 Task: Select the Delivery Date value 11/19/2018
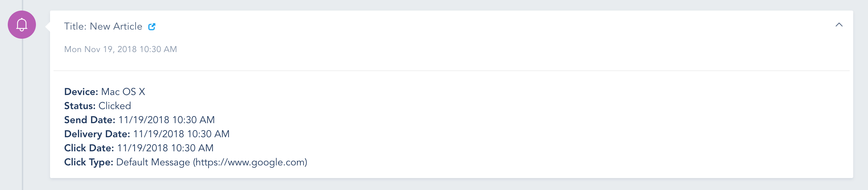(x=159, y=134)
